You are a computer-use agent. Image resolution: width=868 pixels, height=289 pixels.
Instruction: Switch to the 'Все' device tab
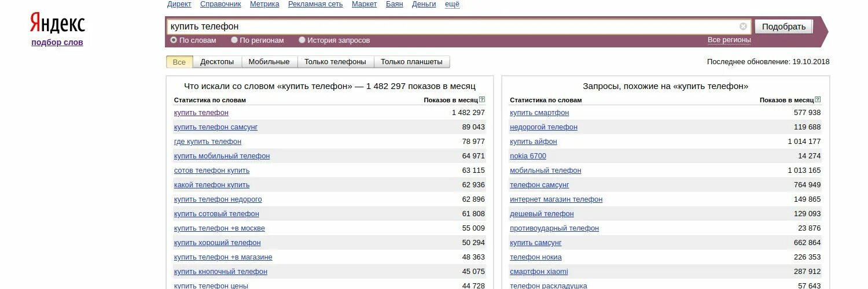[x=179, y=62]
